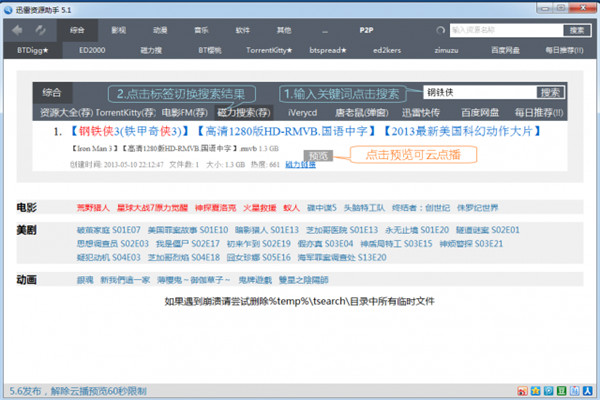Viewport: 600px width, 400px height.
Task: Select the ED2000 source tab
Action: coord(92,50)
